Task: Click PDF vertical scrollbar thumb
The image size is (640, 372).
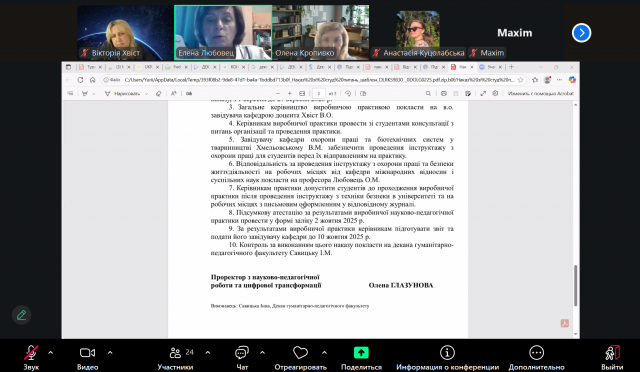Action: [x=576, y=285]
